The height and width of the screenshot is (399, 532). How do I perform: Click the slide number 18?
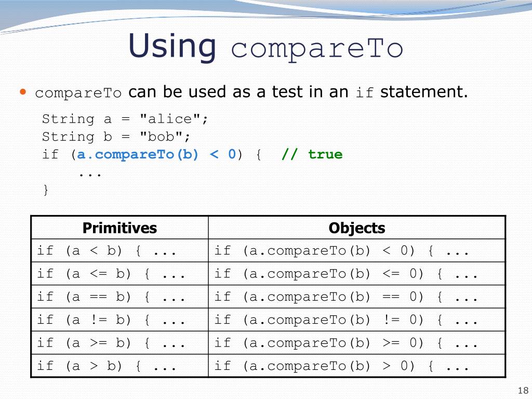pyautogui.click(x=523, y=391)
